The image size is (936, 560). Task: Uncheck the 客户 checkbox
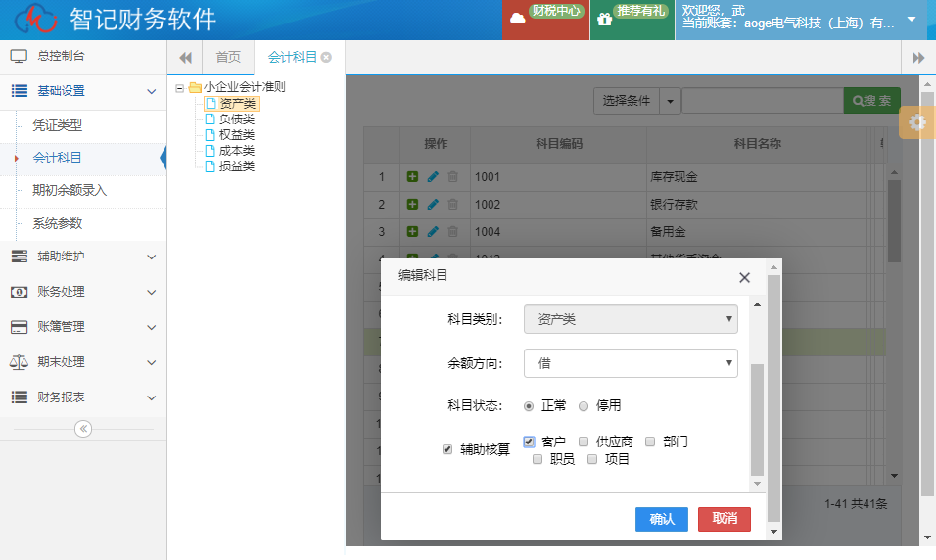529,442
